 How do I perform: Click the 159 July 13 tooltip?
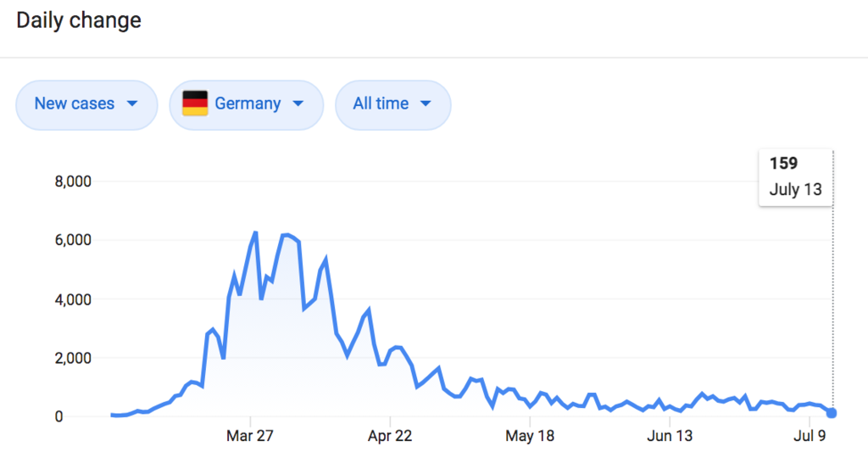(x=795, y=177)
